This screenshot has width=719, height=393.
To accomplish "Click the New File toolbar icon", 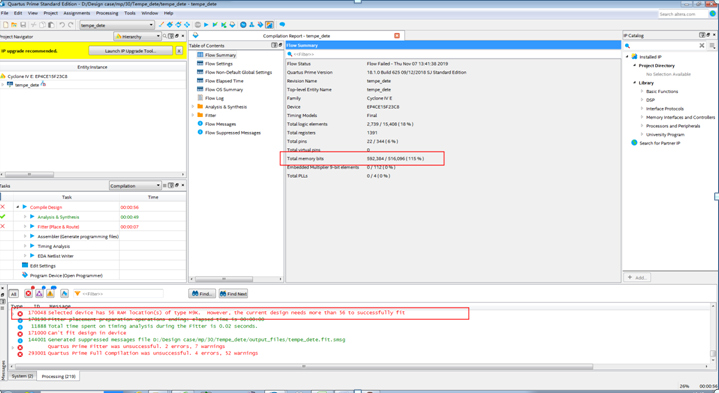I will (x=6, y=25).
